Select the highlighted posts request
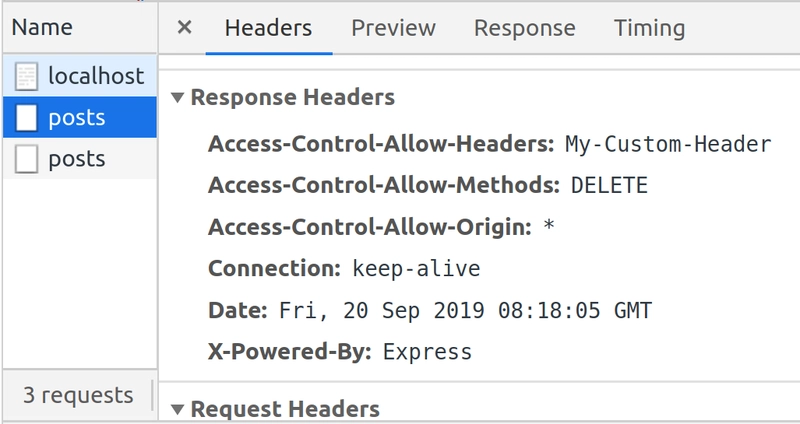Viewport: 800px width, 424px height. [x=80, y=117]
